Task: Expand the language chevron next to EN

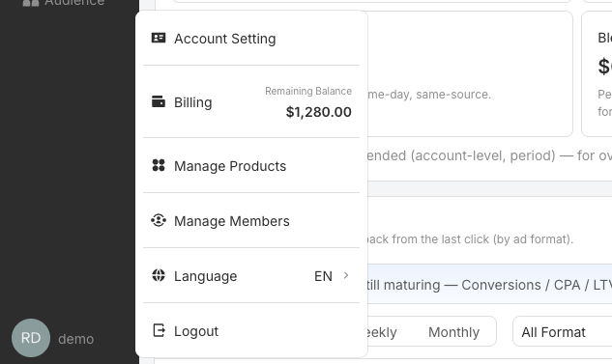Action: (x=346, y=275)
